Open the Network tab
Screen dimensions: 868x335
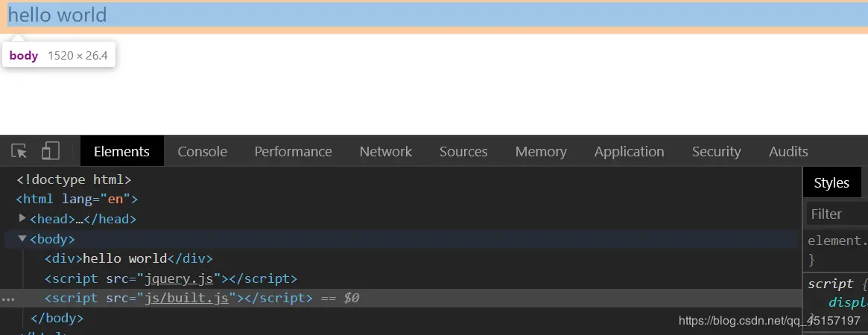point(385,151)
